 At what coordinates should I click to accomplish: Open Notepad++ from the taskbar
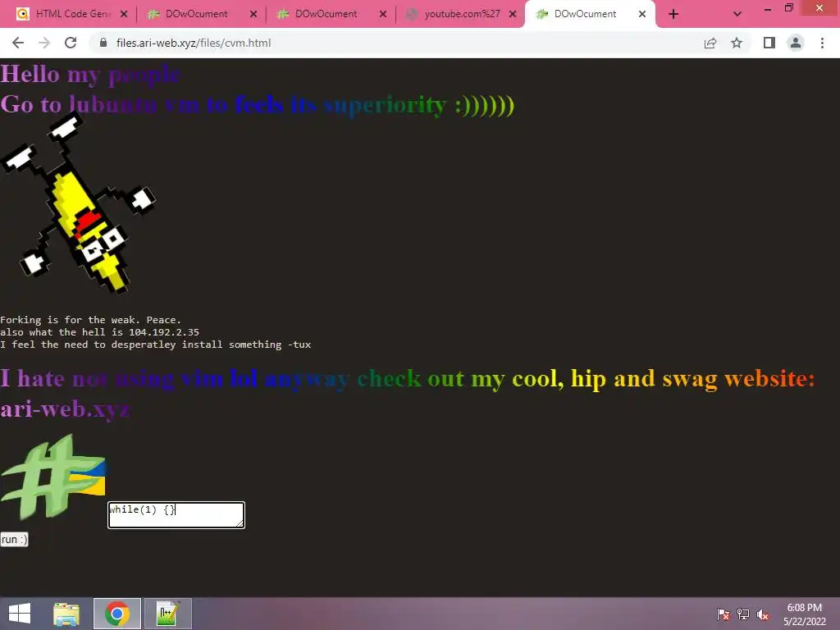point(167,614)
